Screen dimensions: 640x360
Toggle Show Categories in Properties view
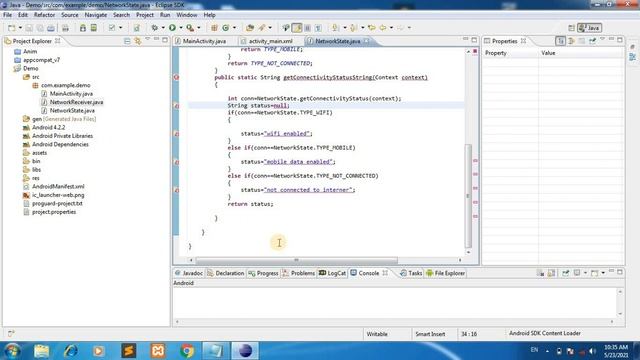point(560,41)
